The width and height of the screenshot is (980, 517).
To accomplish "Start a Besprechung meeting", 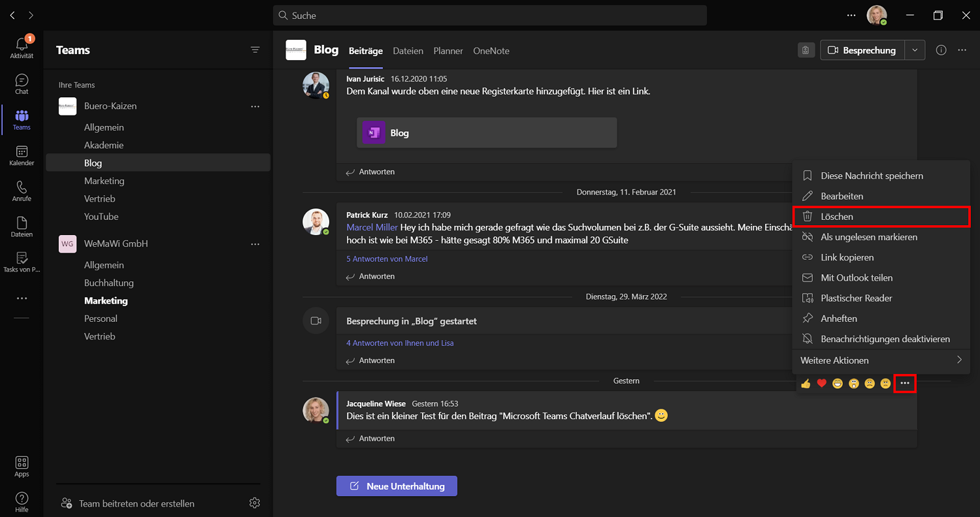I will pyautogui.click(x=862, y=50).
